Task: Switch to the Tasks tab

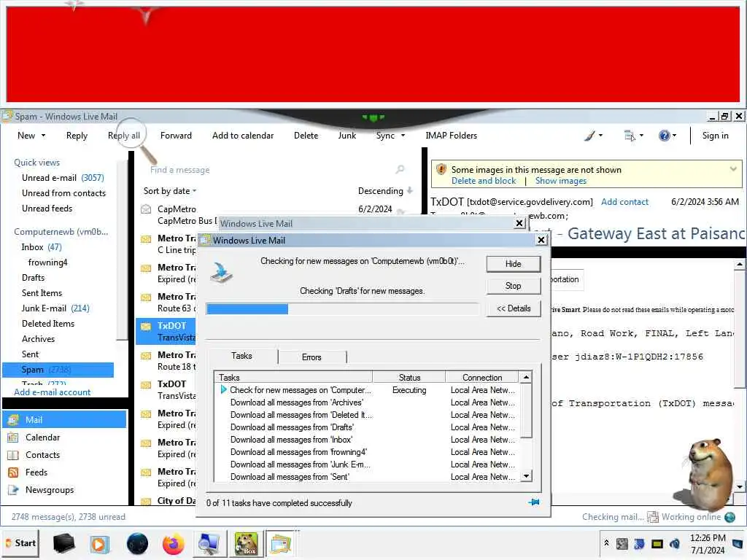Action: pyautogui.click(x=241, y=356)
